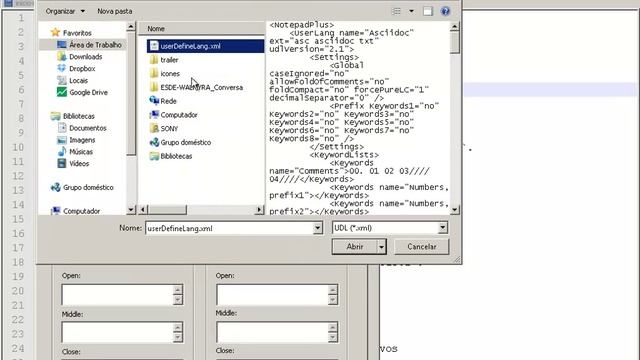This screenshot has width=640, height=360.
Task: Select the userDefineLang.xml file
Action: (x=205, y=46)
